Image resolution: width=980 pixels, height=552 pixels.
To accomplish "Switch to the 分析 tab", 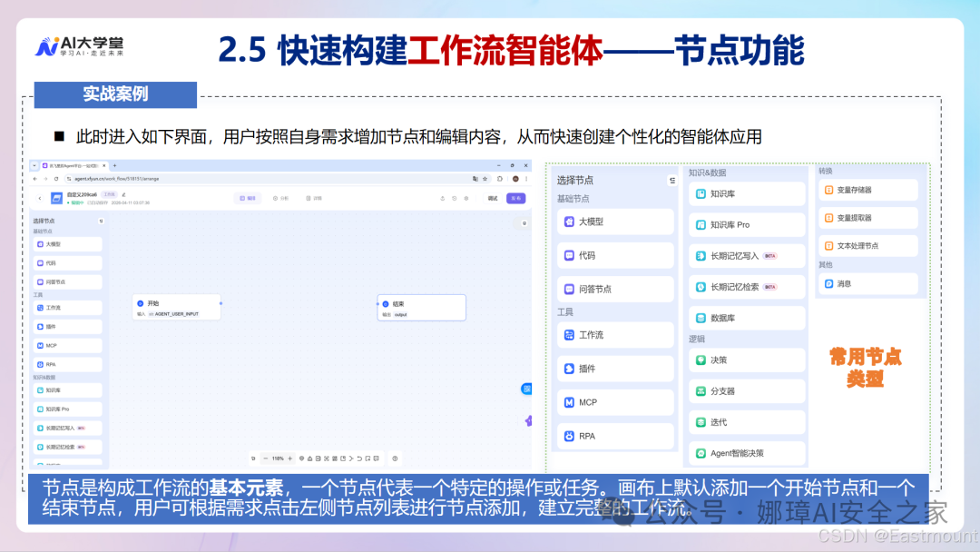I will (x=280, y=198).
